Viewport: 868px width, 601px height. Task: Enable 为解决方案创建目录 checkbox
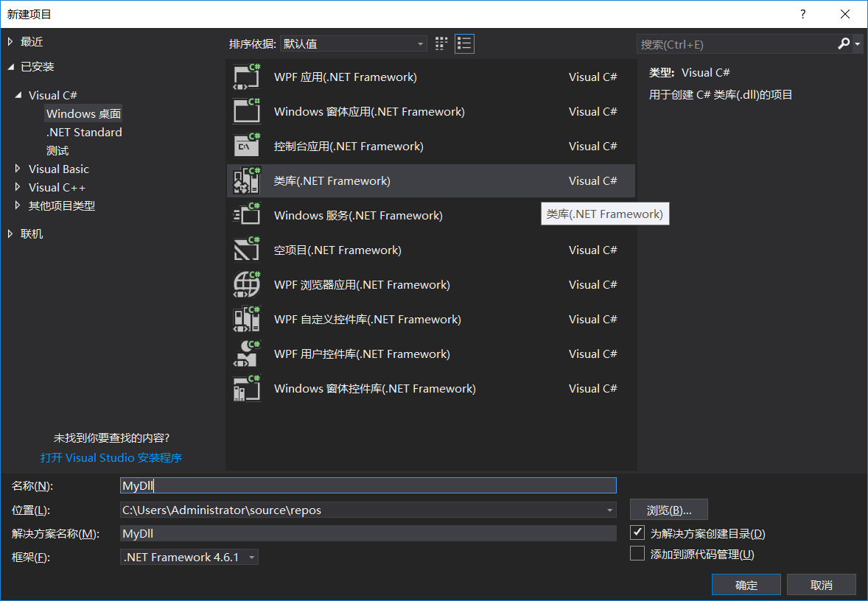637,533
